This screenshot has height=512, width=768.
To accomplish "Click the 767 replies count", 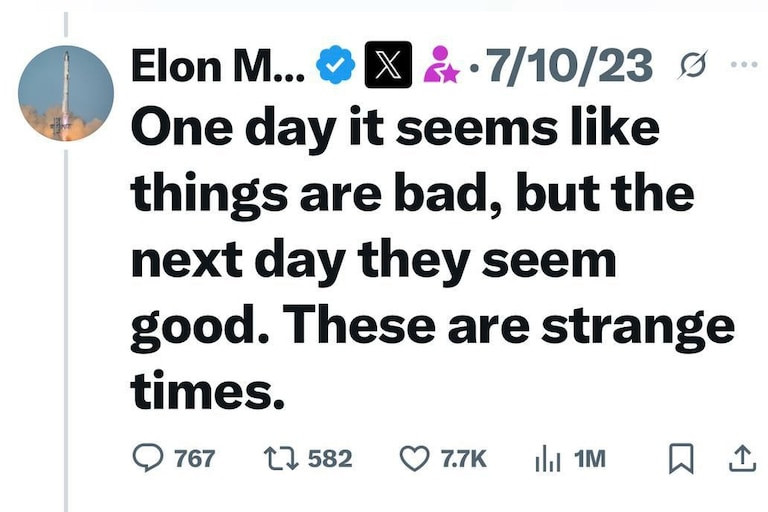I will pyautogui.click(x=195, y=458).
